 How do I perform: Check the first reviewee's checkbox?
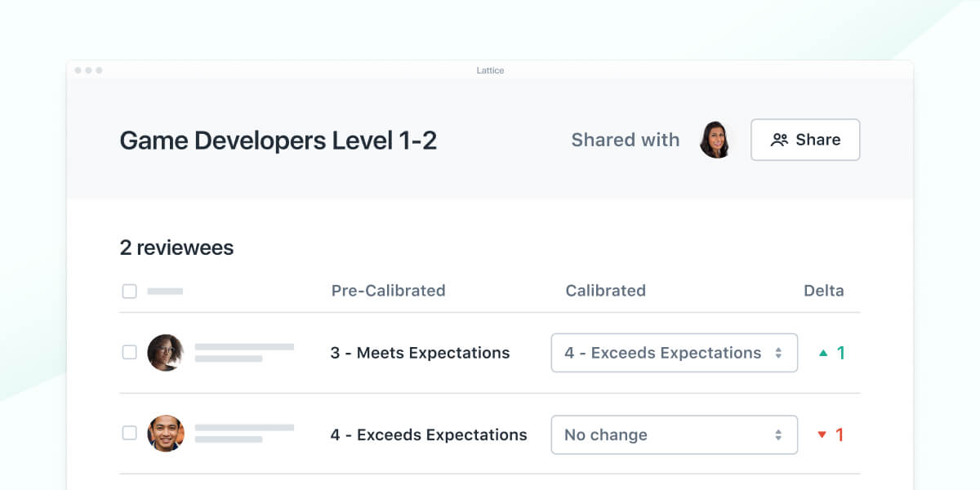click(129, 353)
